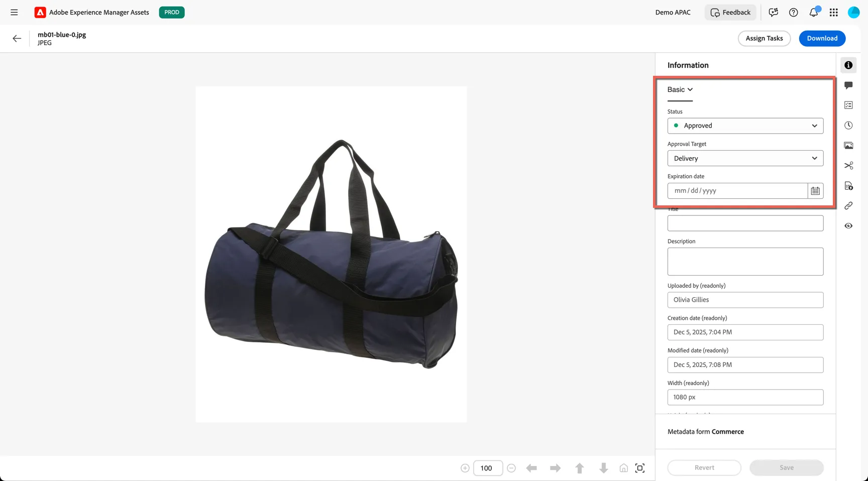The width and height of the screenshot is (868, 481).
Task: Click the Title input field
Action: (745, 223)
